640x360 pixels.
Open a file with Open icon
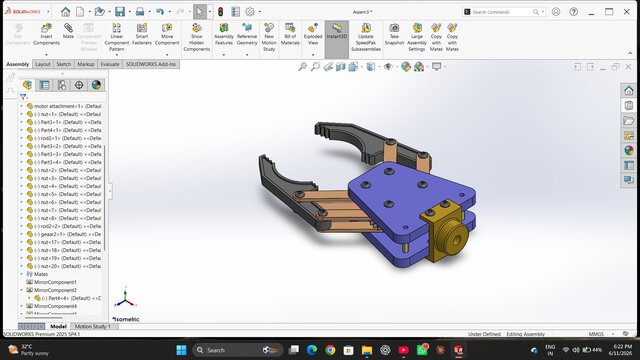click(x=100, y=12)
